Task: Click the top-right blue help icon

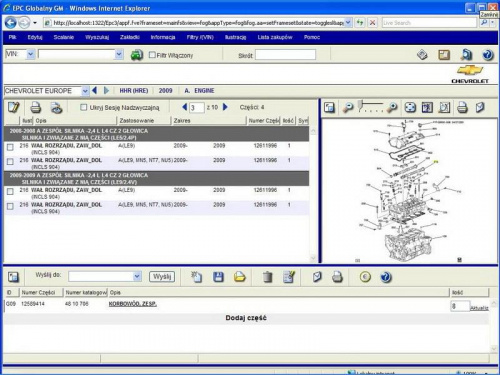Action: tap(488, 55)
